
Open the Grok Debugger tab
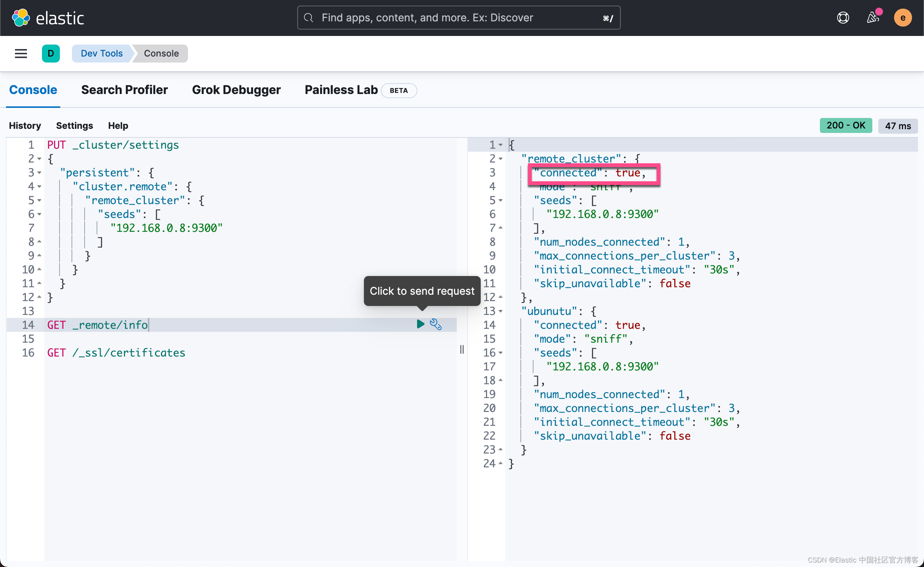pos(236,90)
